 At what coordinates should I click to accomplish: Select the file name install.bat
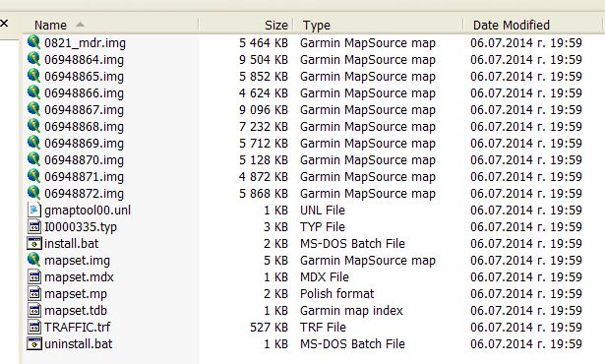[x=72, y=244]
